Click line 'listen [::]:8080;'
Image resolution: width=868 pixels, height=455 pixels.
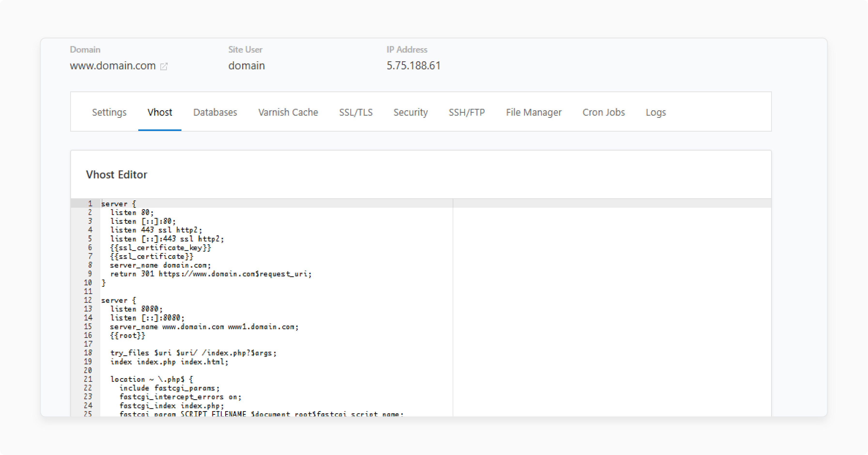(x=147, y=318)
